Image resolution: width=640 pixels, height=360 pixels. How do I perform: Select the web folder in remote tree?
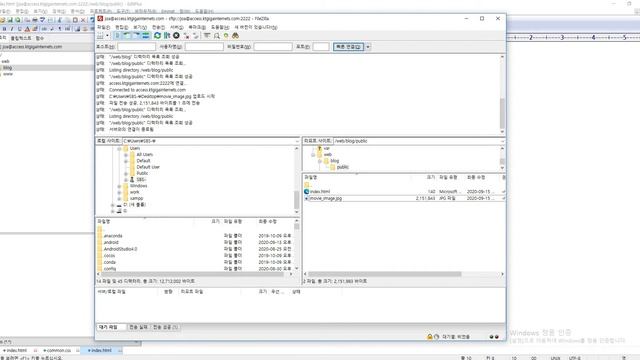328,155
